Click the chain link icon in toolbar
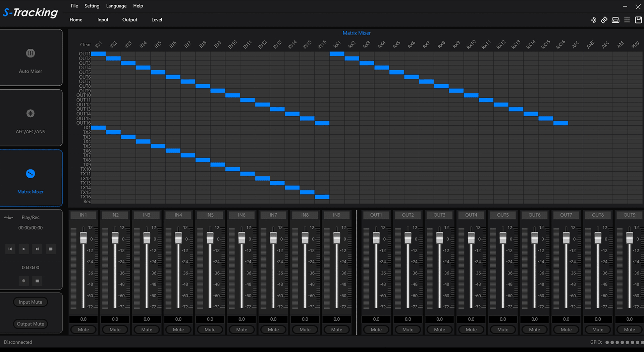Viewport: 644px width, 352px height. (604, 20)
